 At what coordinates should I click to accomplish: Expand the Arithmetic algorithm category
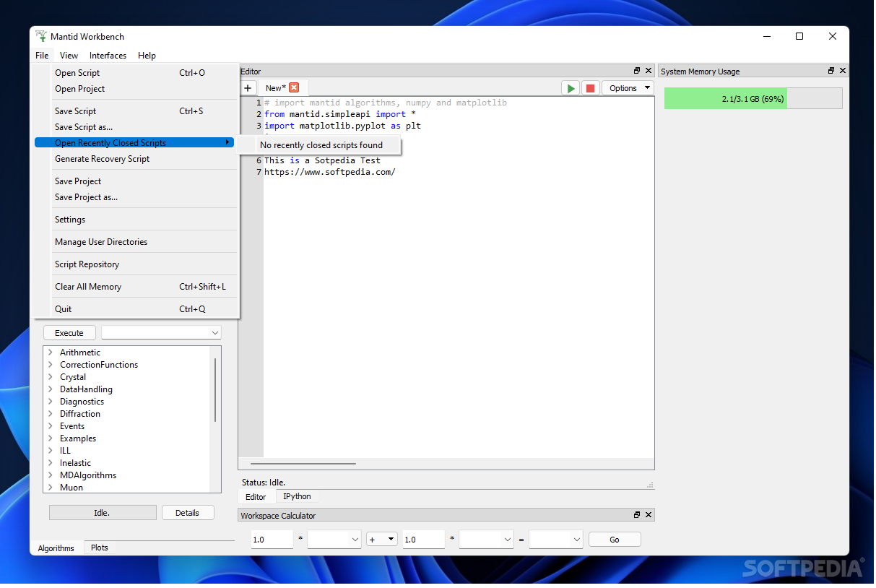pos(50,353)
